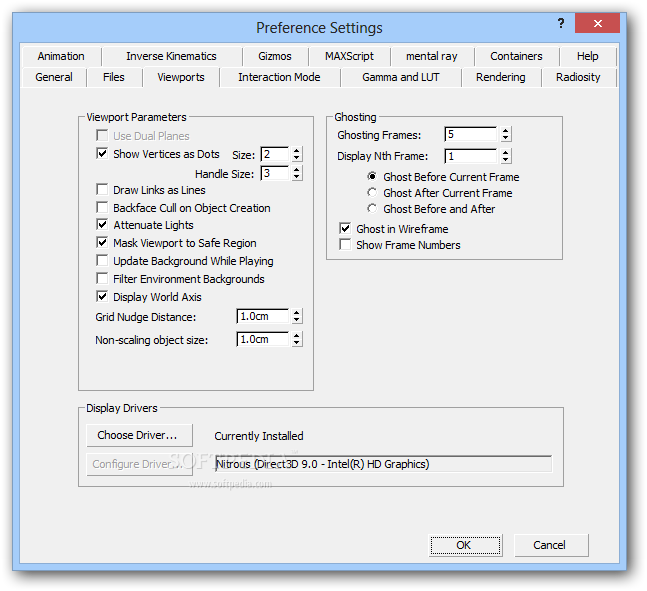Click the Choose Driver button
This screenshot has width=647, height=591.
coord(139,435)
